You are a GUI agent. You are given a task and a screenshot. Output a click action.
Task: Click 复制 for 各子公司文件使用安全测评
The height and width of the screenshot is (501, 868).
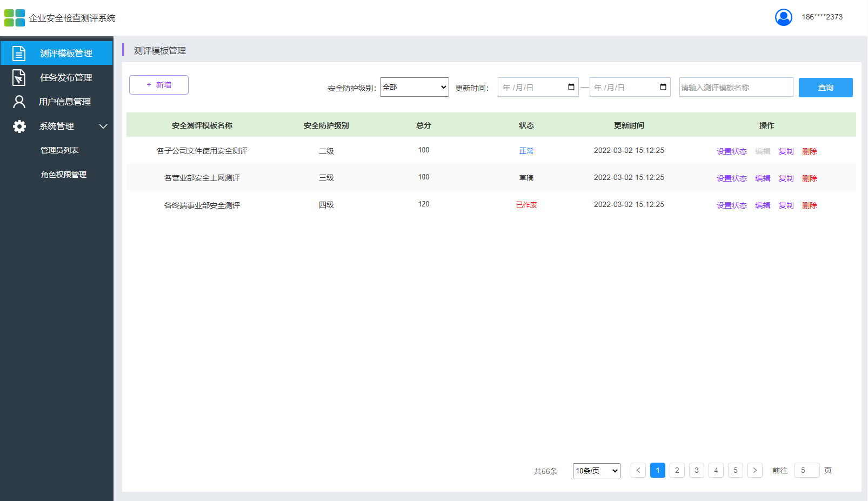(786, 151)
